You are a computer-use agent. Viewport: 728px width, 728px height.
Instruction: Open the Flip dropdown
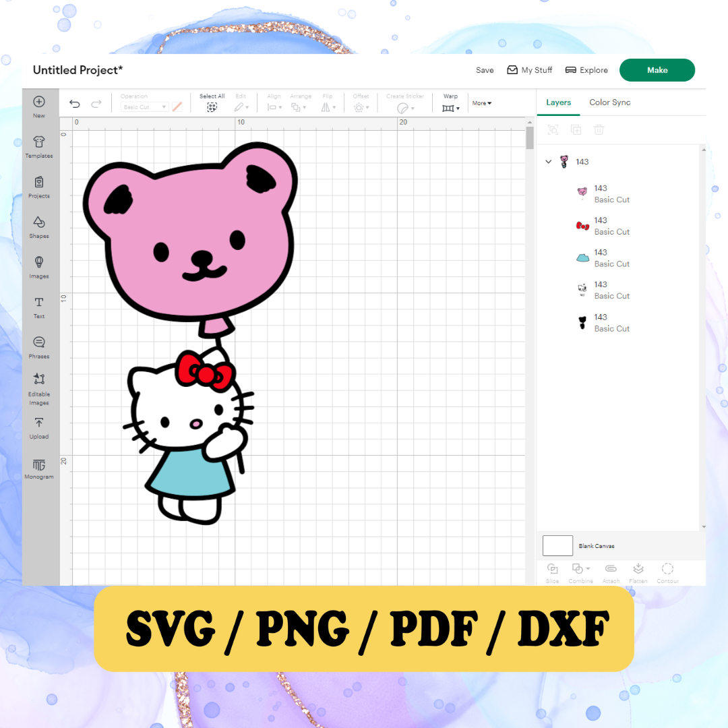point(328,107)
